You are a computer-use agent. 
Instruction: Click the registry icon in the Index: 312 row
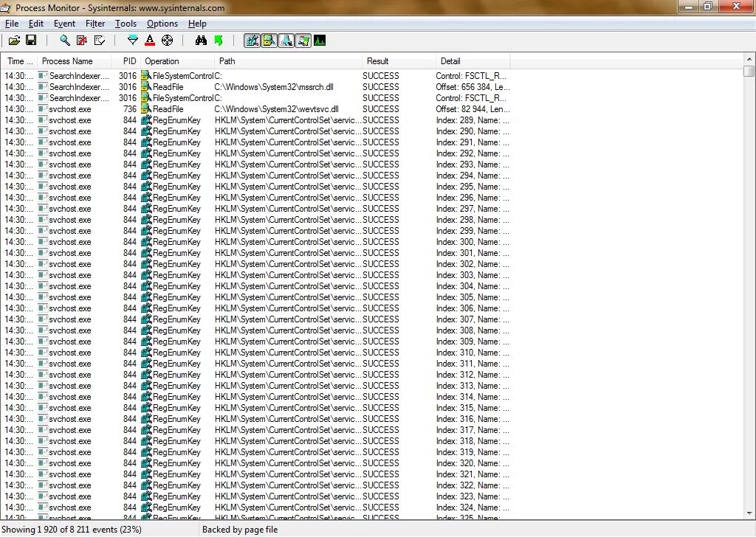pyautogui.click(x=146, y=375)
